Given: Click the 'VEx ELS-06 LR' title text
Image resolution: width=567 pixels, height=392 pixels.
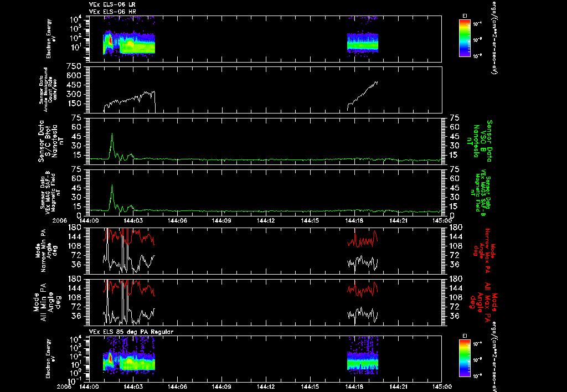Looking at the screenshot, I should [112, 4].
